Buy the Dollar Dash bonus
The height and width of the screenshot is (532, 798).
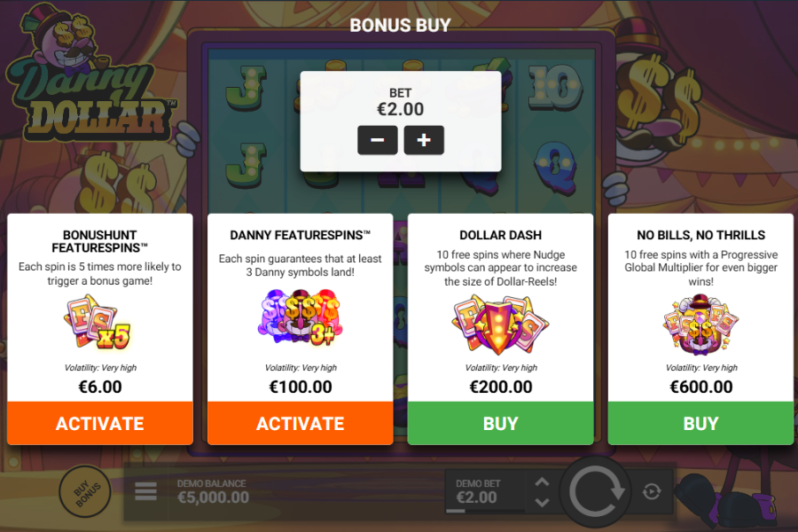click(501, 423)
